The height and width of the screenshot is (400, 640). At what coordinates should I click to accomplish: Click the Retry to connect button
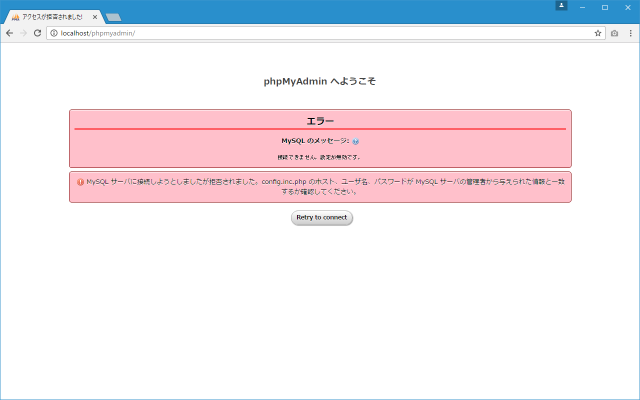click(x=322, y=218)
